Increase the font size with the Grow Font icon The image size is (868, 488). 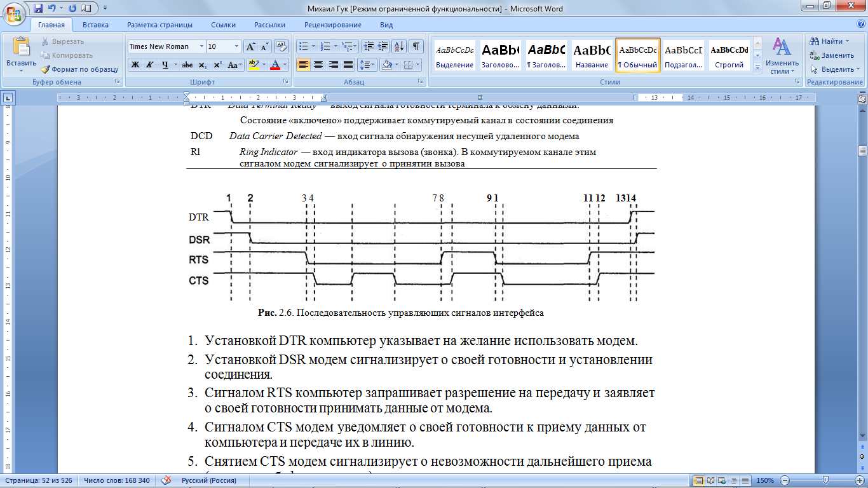click(x=250, y=46)
